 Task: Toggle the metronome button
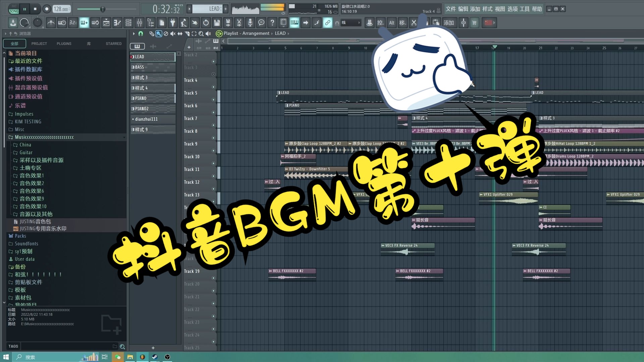[x=51, y=23]
